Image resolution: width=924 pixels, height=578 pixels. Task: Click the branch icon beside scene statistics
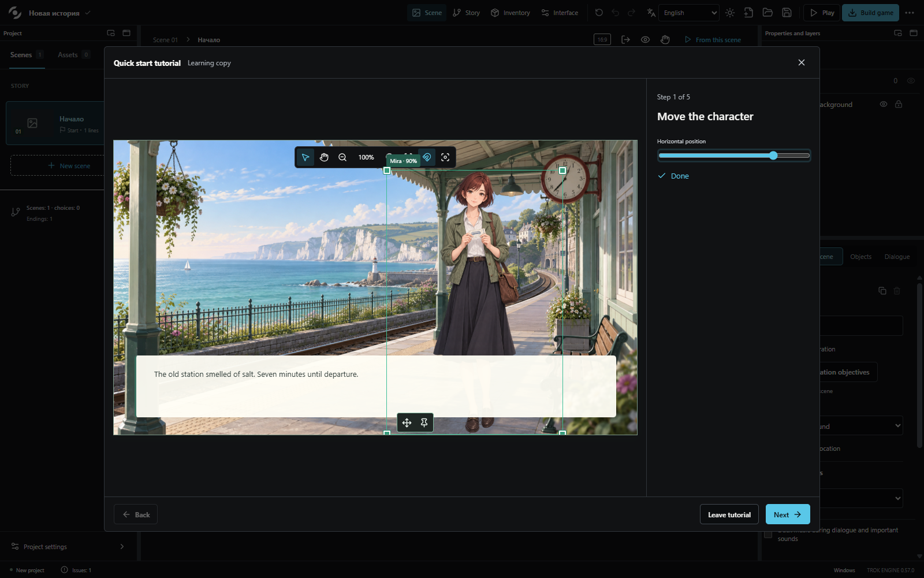[16, 212]
